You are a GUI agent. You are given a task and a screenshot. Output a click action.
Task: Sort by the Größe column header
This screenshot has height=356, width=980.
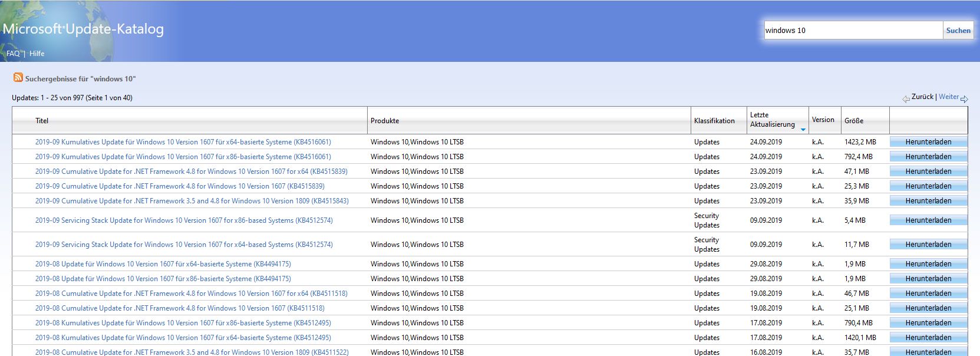point(854,121)
